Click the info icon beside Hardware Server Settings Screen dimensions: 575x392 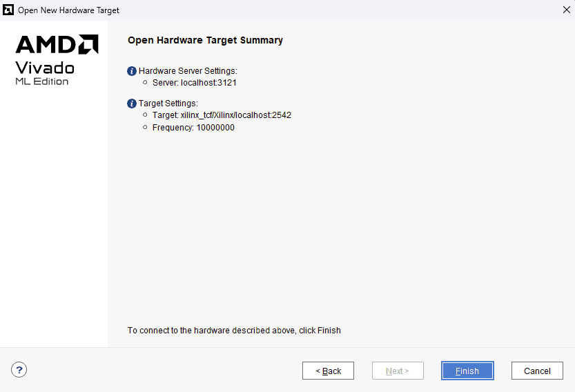[x=132, y=71]
